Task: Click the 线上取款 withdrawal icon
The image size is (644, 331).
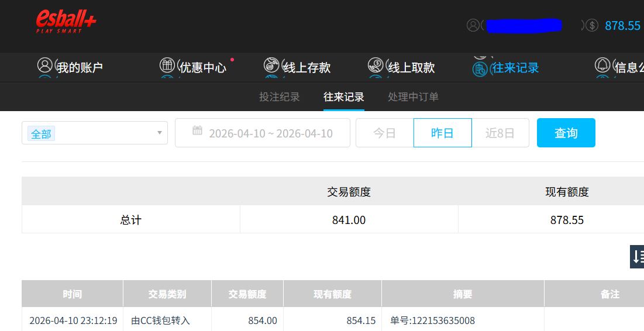Action: click(x=376, y=65)
